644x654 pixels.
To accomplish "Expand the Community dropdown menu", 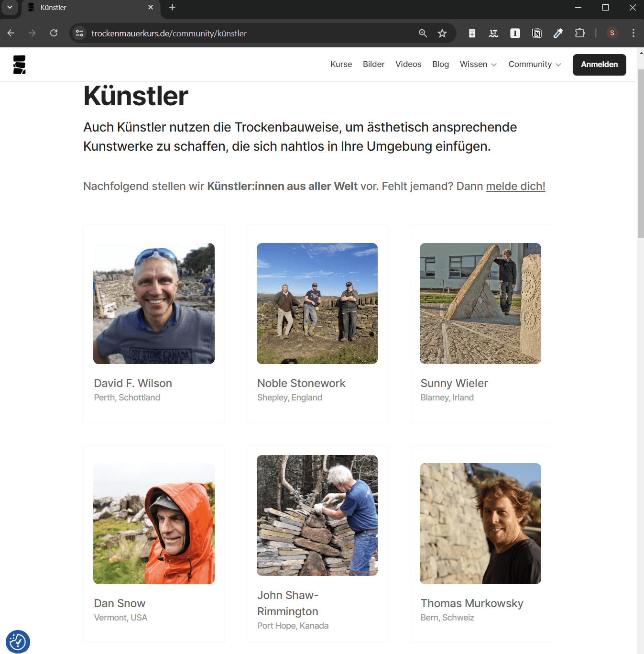I will coord(534,64).
